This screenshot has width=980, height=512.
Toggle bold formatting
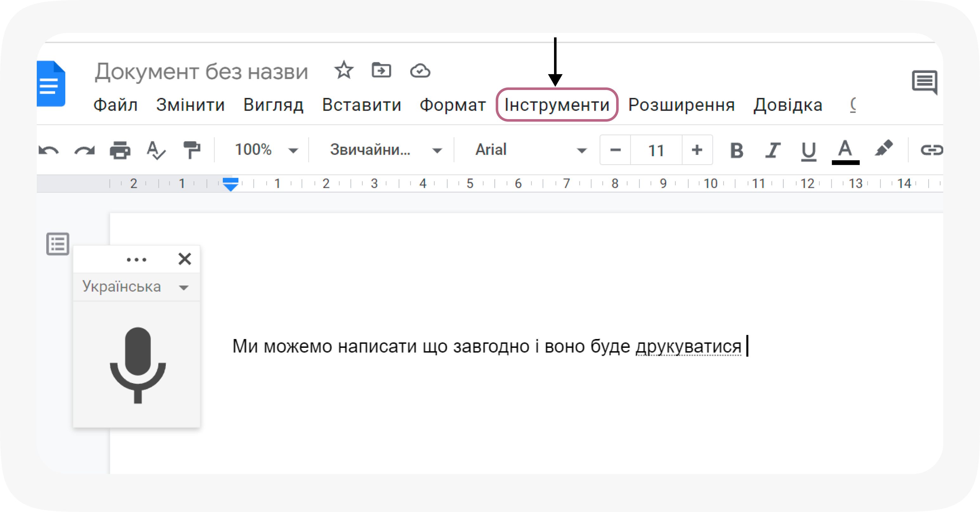[736, 150]
